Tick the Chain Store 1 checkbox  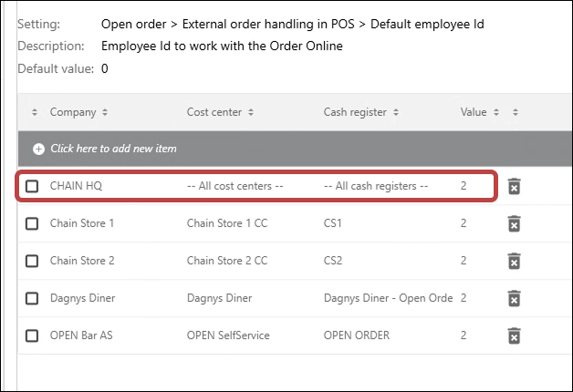coord(32,223)
